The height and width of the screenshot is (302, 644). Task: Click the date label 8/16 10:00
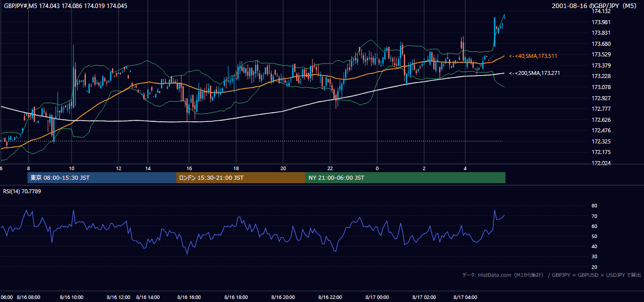(x=72, y=297)
